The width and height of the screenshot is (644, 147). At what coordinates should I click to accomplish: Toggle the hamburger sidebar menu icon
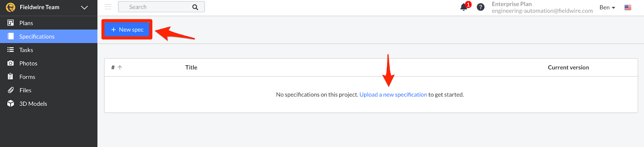[x=108, y=7]
